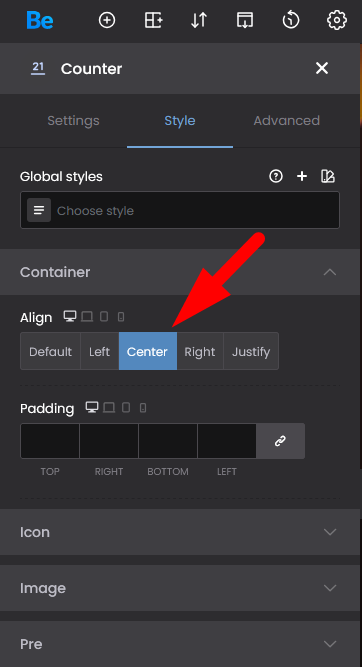Open the global styles manager icon

coord(328,176)
